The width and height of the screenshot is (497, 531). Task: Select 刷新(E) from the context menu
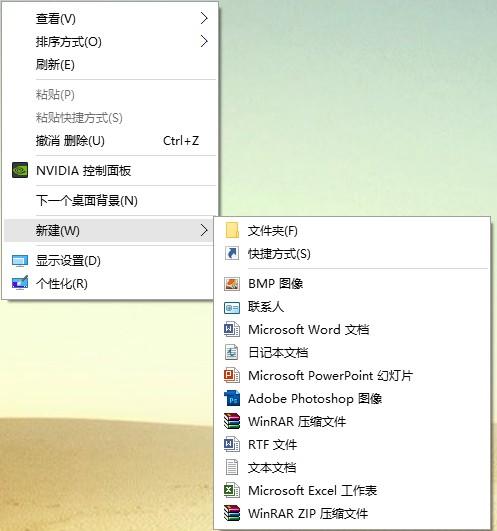click(x=110, y=64)
